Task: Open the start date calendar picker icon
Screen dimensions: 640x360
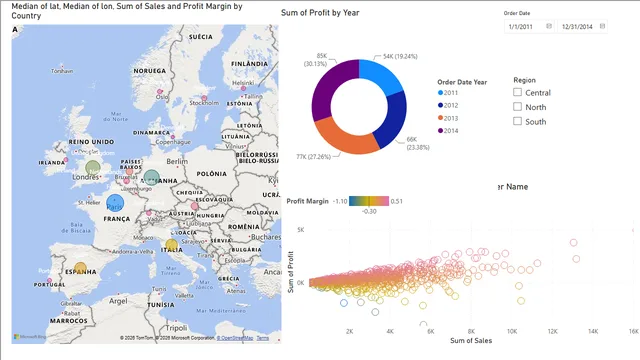Action: pos(549,26)
